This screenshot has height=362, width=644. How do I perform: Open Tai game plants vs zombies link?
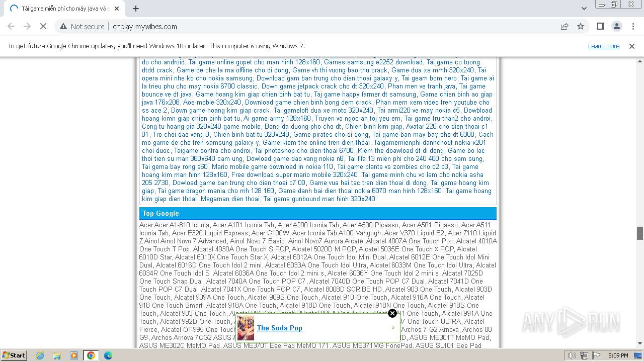point(392,166)
